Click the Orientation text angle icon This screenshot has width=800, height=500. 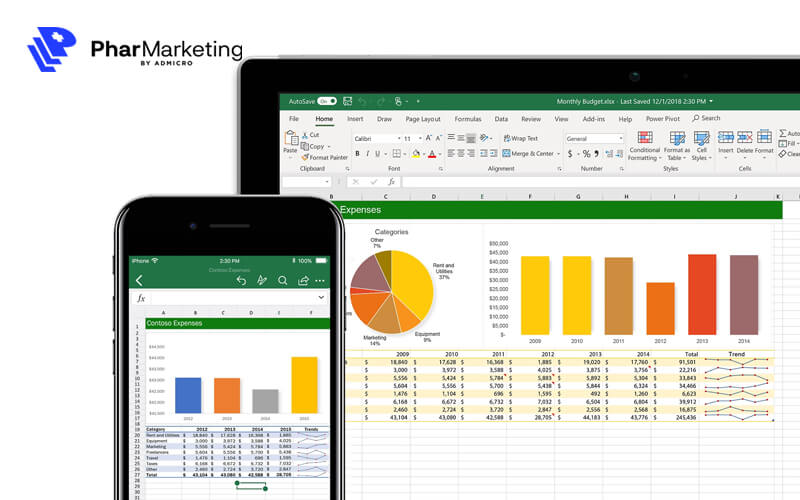tap(484, 138)
